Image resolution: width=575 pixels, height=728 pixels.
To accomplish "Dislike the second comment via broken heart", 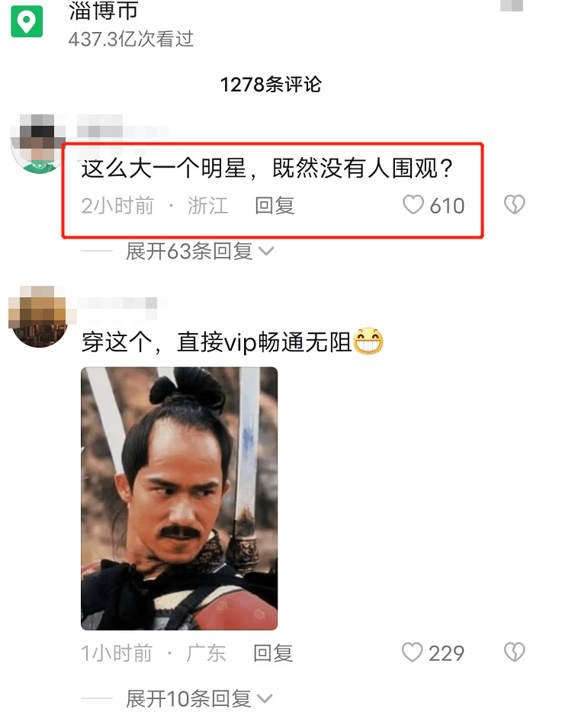I will pyautogui.click(x=514, y=653).
